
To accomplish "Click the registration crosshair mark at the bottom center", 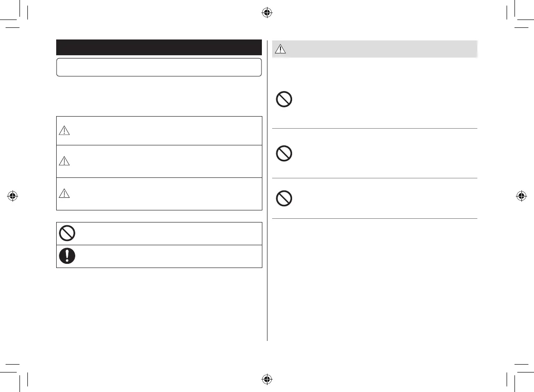I will (267, 379).
